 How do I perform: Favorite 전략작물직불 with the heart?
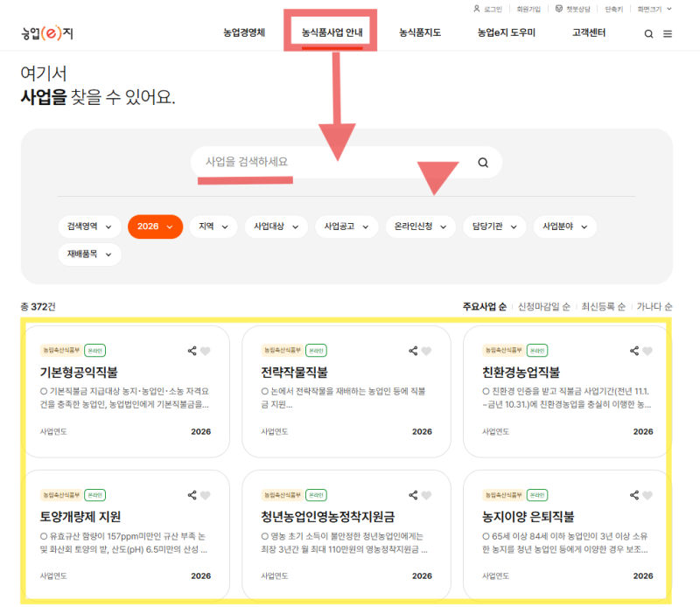[426, 352]
